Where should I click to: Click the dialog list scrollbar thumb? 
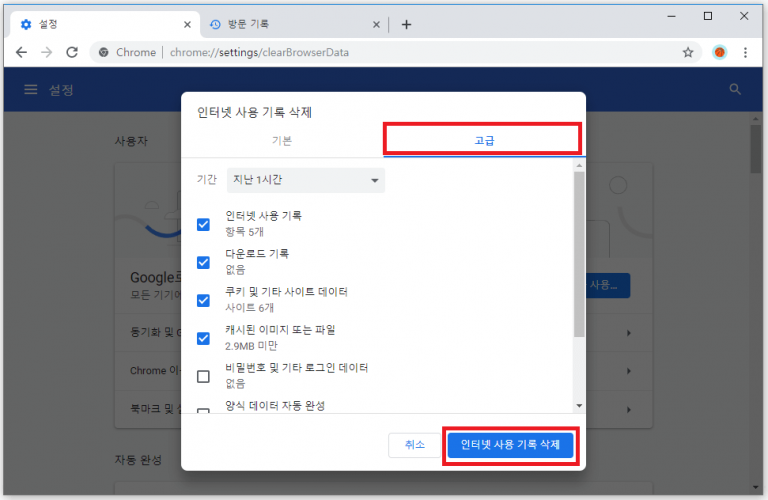click(x=579, y=255)
